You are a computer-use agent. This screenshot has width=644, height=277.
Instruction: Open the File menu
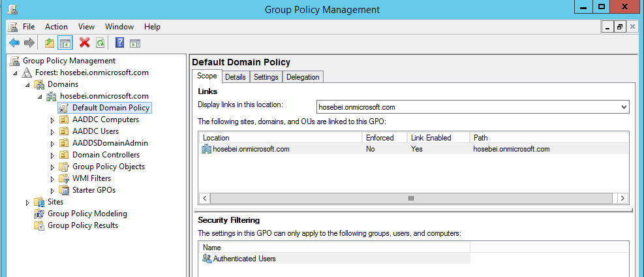tap(29, 27)
